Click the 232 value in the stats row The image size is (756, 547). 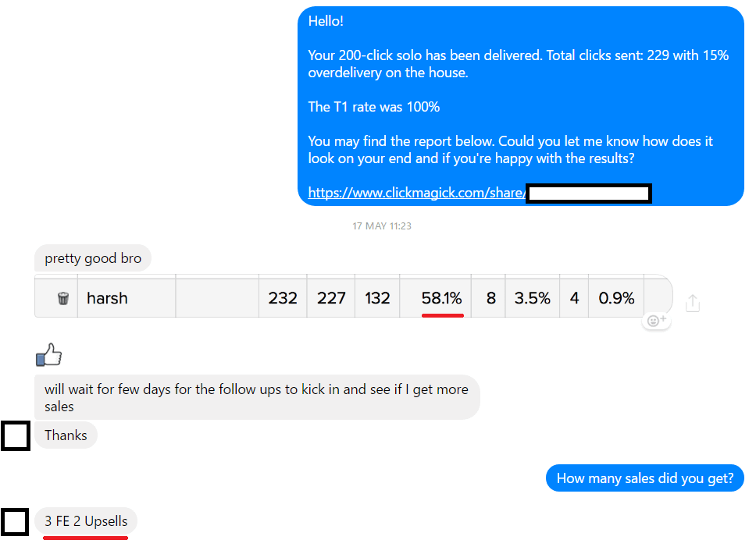pos(283,298)
